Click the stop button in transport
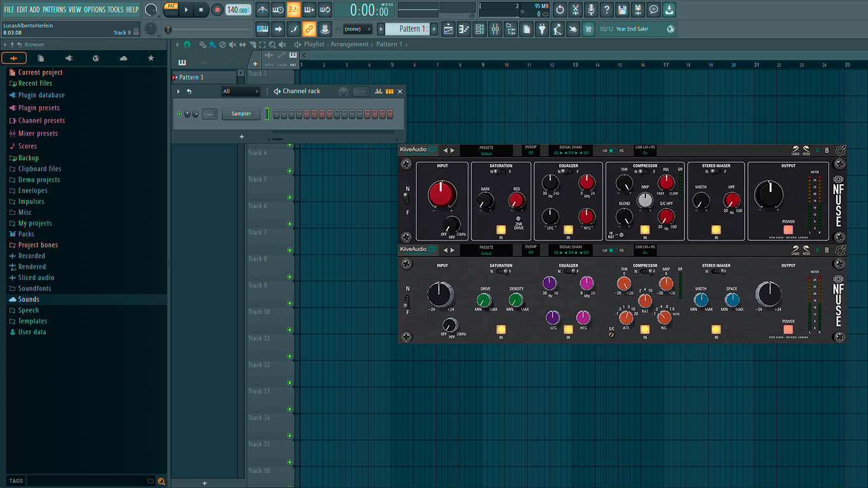868x488 pixels. [x=201, y=10]
